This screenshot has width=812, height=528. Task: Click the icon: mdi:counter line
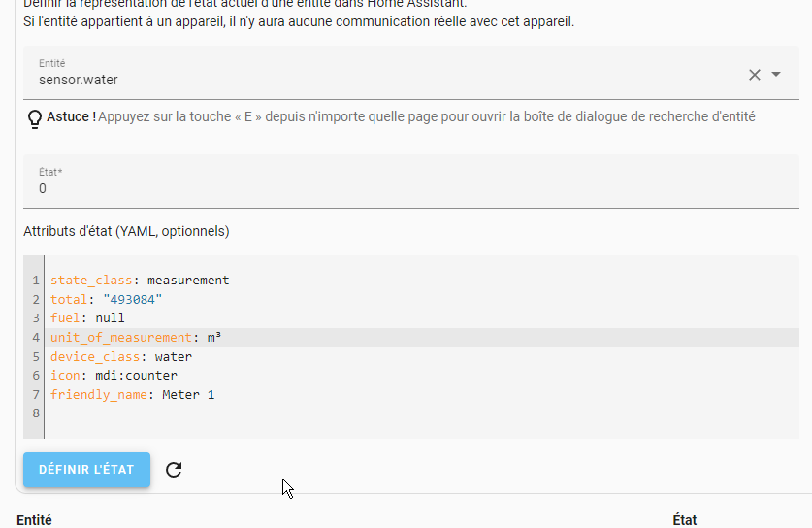coord(114,376)
